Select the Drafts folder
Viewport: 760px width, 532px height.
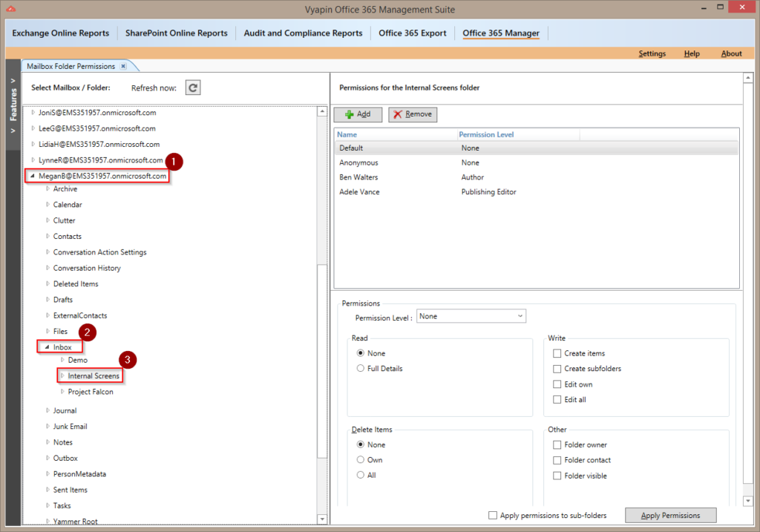[63, 300]
